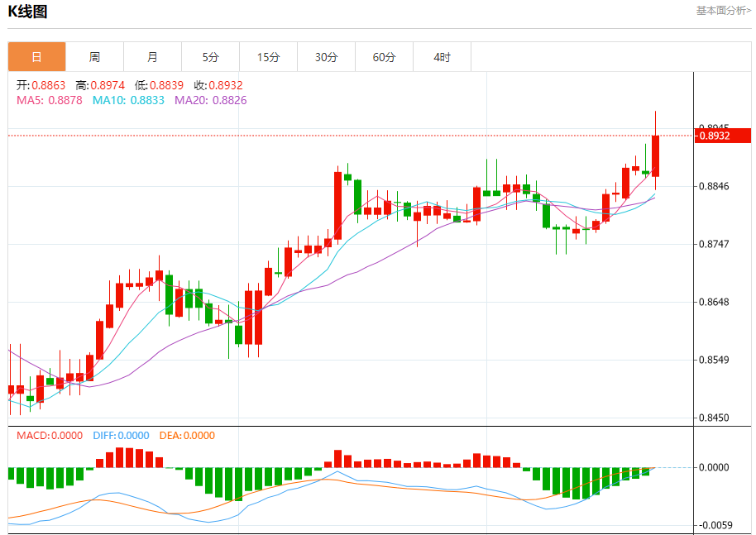Click the 0.8846 price axis label
This screenshot has height=535, width=756.
(x=714, y=186)
